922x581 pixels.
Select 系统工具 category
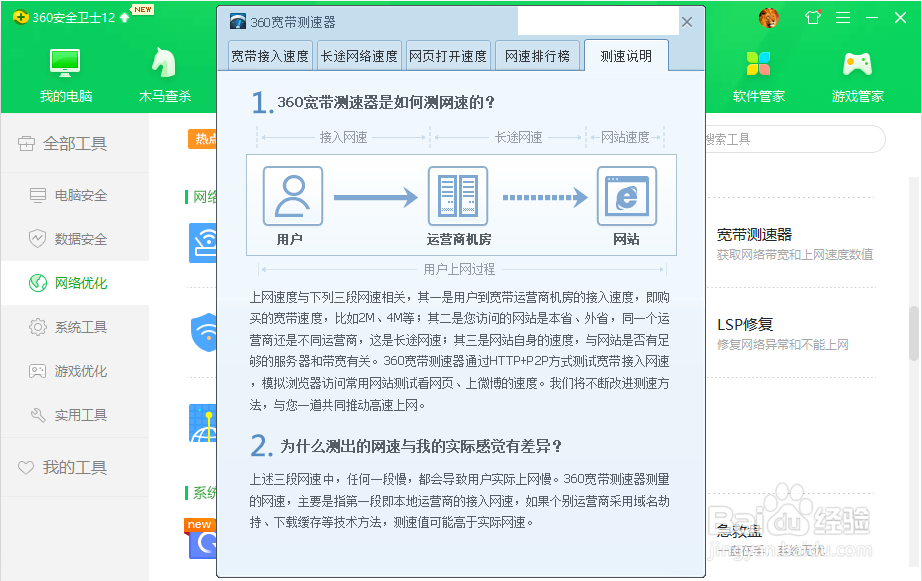pos(75,327)
